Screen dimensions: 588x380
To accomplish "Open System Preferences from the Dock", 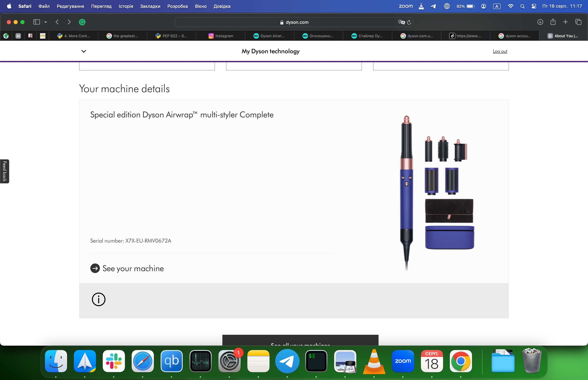I will [x=229, y=361].
